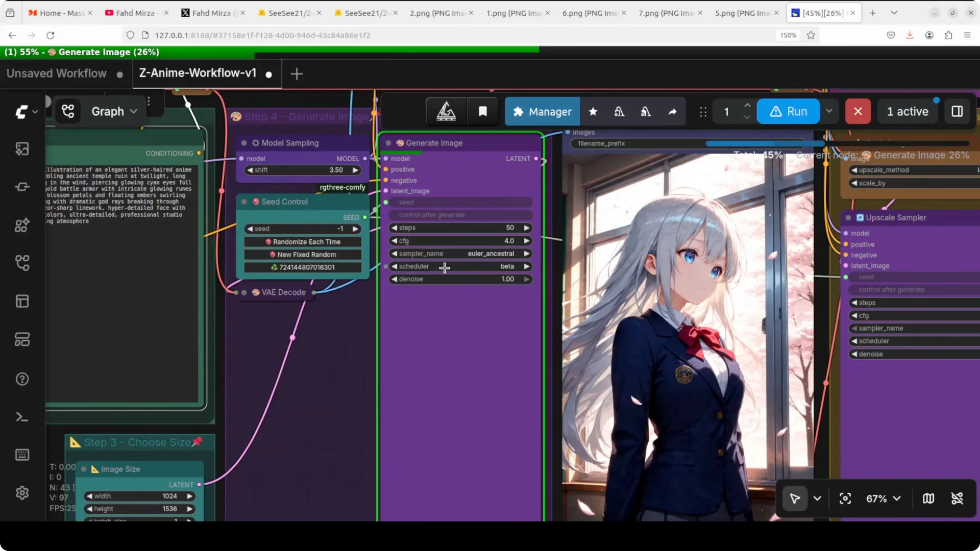Click the workflow graph icon next to Graph

click(68, 111)
